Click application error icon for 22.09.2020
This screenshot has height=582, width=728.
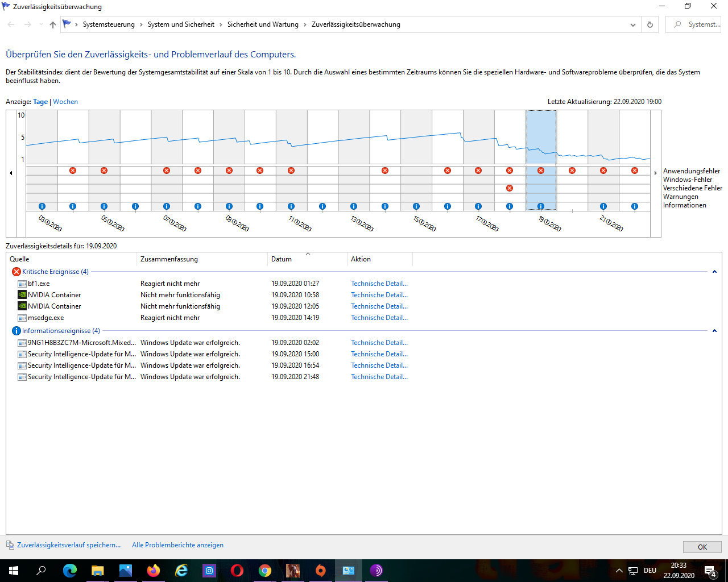pyautogui.click(x=635, y=171)
